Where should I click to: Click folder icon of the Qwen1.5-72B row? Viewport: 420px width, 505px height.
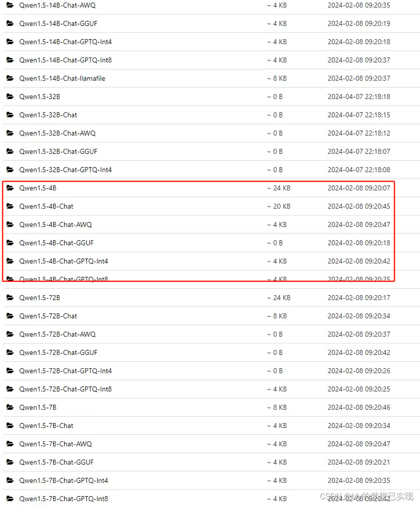[x=10, y=298]
